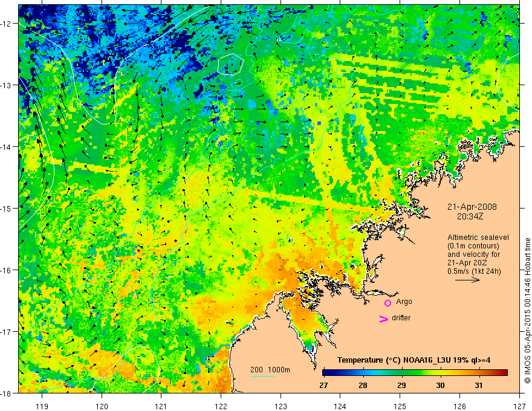
Task: Click the latitude axis label '-16'
Action: 7,270
